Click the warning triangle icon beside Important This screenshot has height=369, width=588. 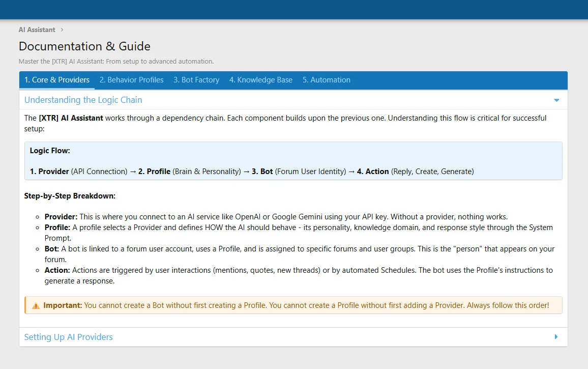[36, 306]
